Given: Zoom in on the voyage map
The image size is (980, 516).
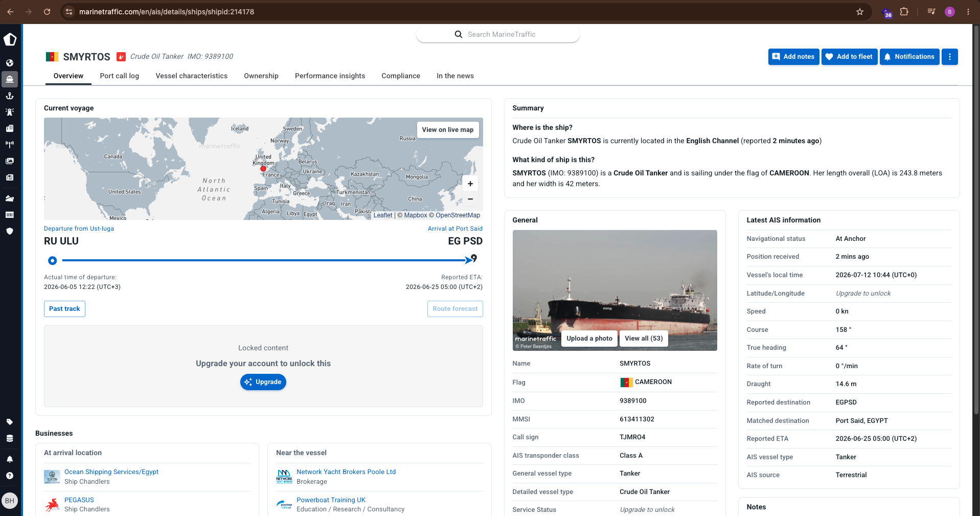Looking at the screenshot, I should click(470, 184).
